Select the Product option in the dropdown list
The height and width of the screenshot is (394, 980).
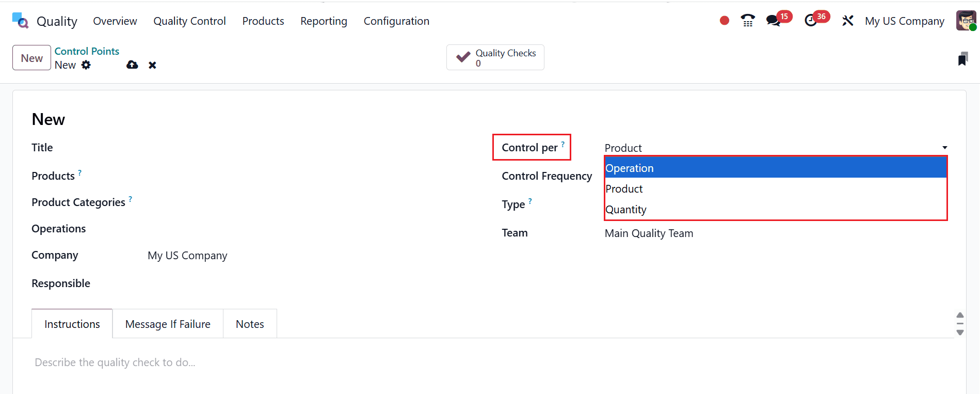(776, 188)
